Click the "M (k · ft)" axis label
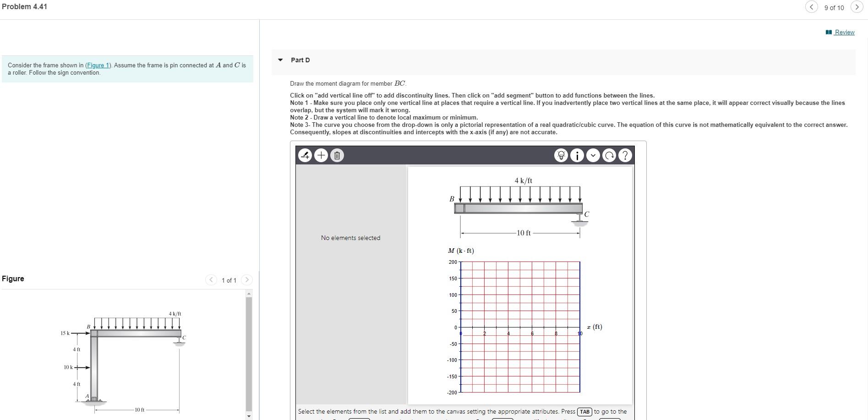Screen dimensions: 868x420 (x=461, y=251)
